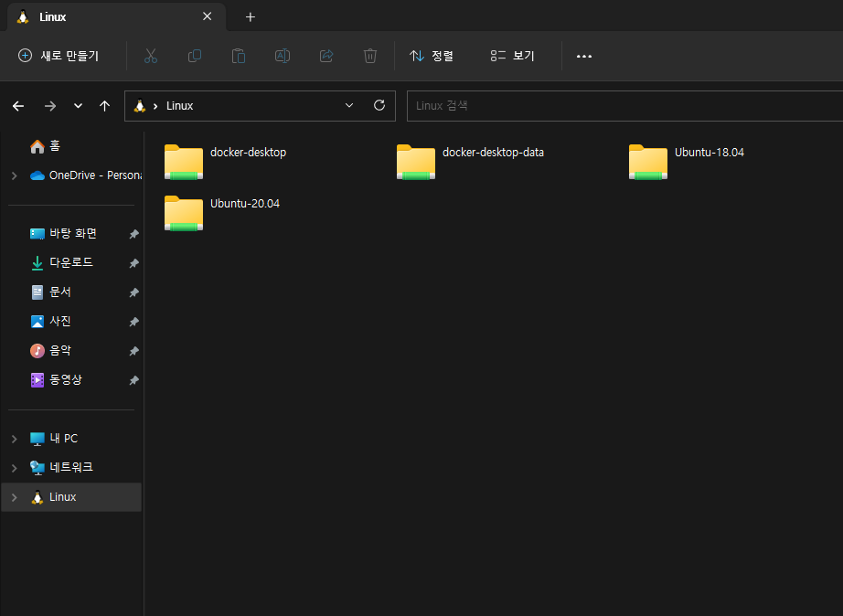Viewport: 843px width, 616px height.
Task: Select the Ubuntu-20.04 folder icon
Action: [x=184, y=213]
